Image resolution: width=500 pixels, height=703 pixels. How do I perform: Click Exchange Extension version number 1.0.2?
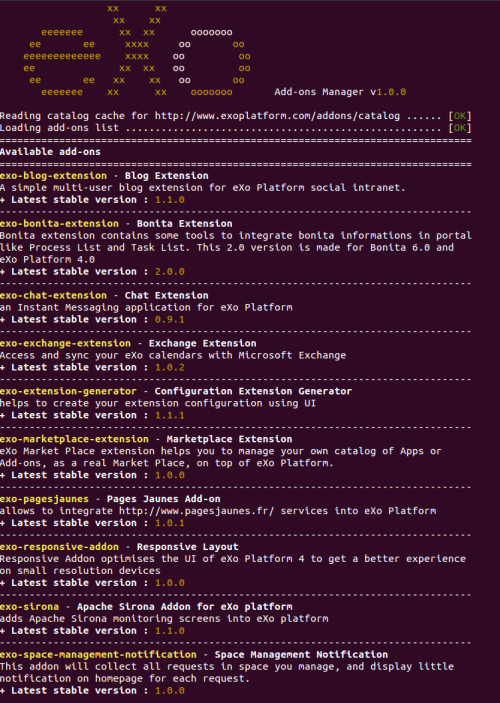click(x=170, y=368)
